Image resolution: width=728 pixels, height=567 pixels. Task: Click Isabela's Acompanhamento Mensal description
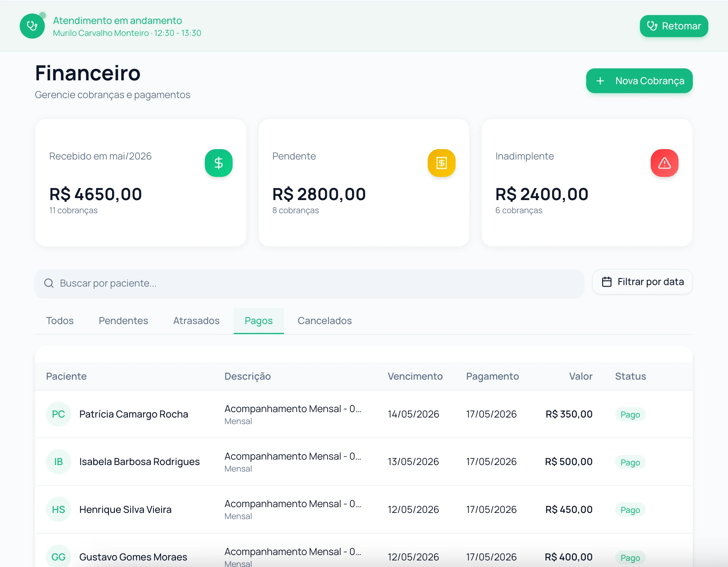coord(293,456)
